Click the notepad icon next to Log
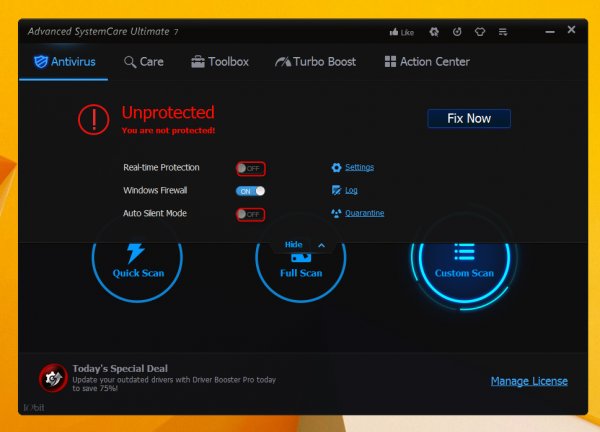The image size is (600, 432). click(336, 190)
